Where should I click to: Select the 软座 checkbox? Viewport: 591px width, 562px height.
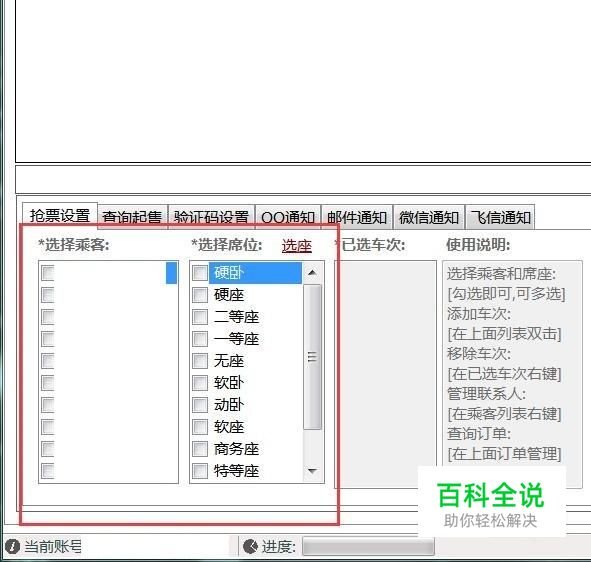click(200, 427)
